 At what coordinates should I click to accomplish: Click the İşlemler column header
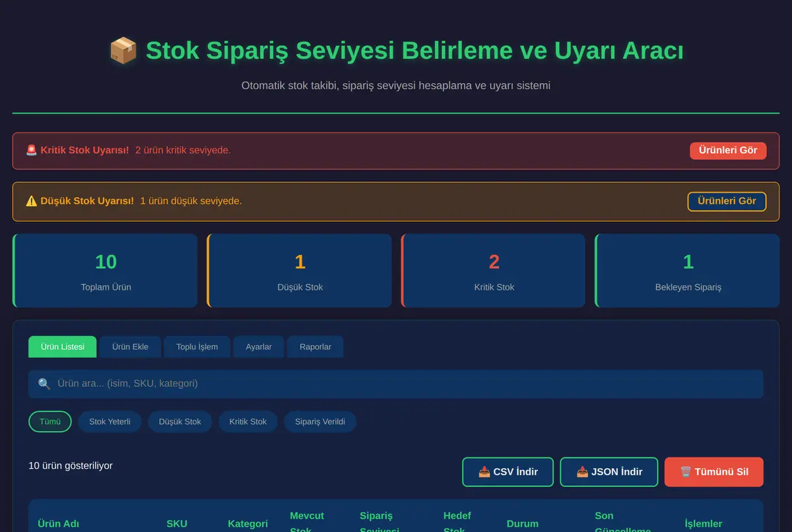click(x=704, y=523)
